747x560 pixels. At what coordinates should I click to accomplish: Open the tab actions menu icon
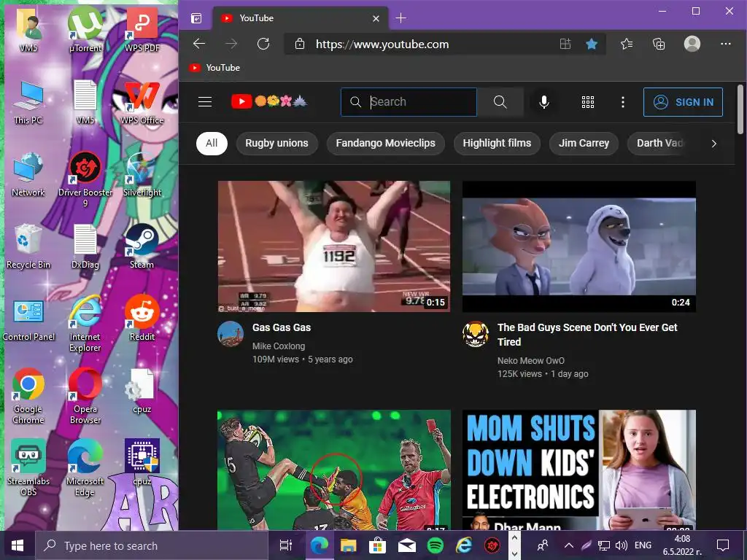tap(196, 18)
